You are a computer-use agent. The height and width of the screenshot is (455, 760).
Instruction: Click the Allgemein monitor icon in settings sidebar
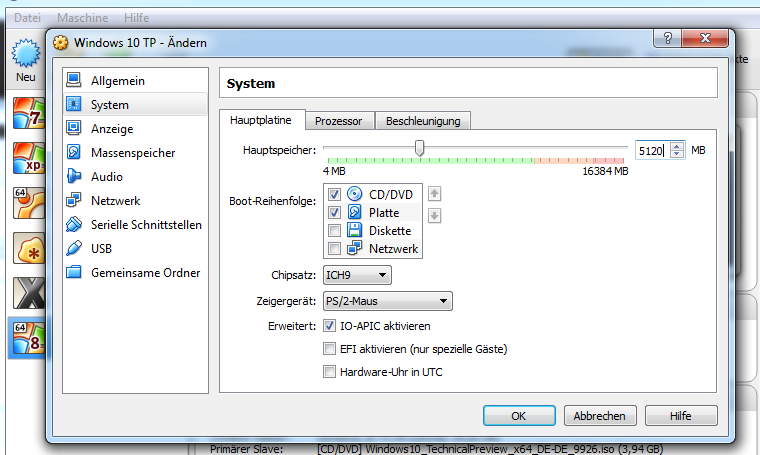click(x=74, y=80)
